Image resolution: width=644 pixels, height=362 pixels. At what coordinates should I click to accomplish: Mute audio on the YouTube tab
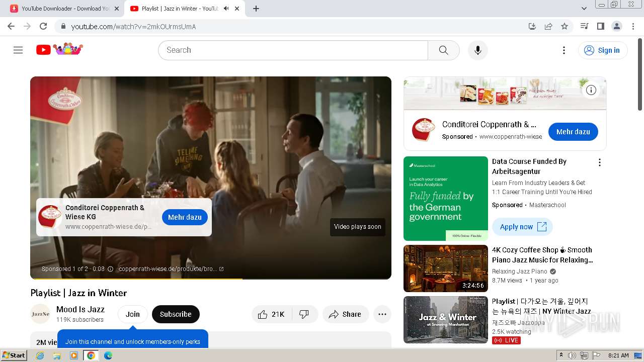pos(226,9)
